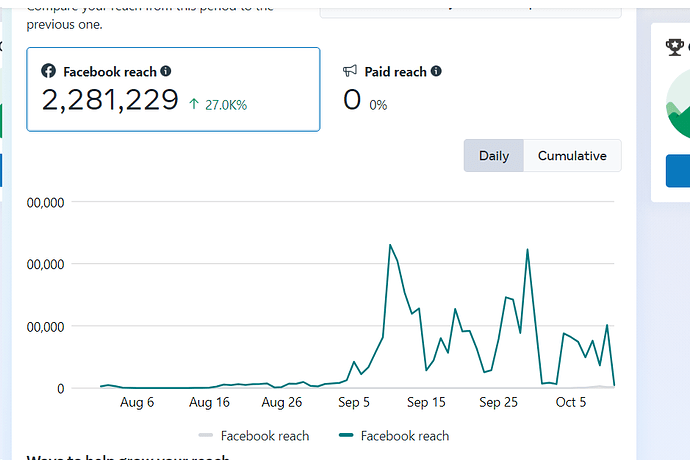
Task: Click the megaphone icon beside Paid reach
Action: (350, 71)
